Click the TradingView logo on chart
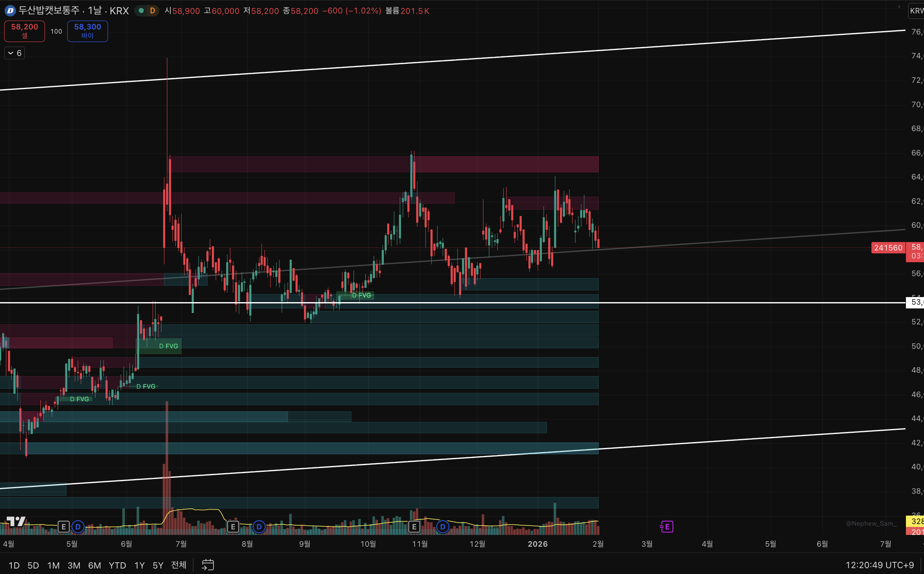The height and width of the screenshot is (574, 924). (16, 521)
